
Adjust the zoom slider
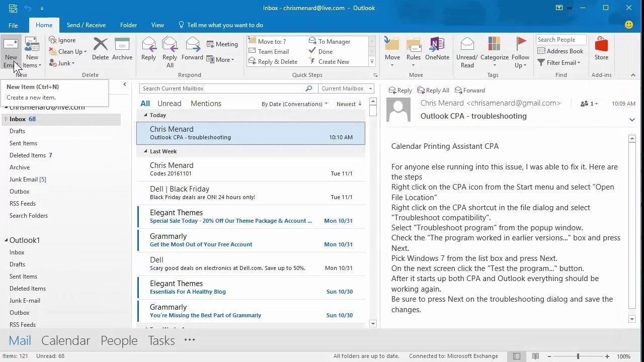click(578, 356)
